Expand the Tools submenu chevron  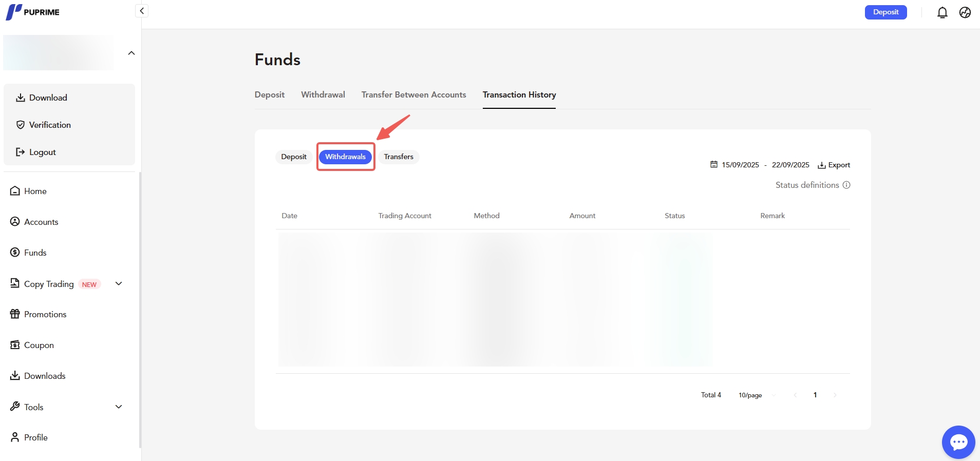(119, 407)
